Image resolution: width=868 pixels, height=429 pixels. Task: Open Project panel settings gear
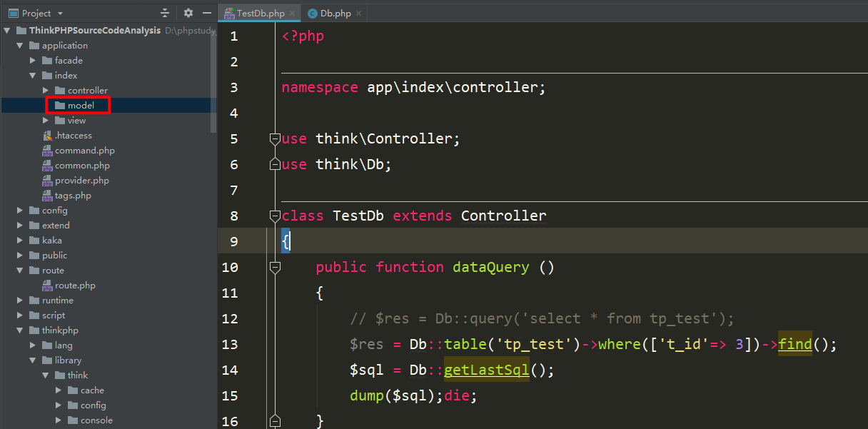(x=188, y=13)
